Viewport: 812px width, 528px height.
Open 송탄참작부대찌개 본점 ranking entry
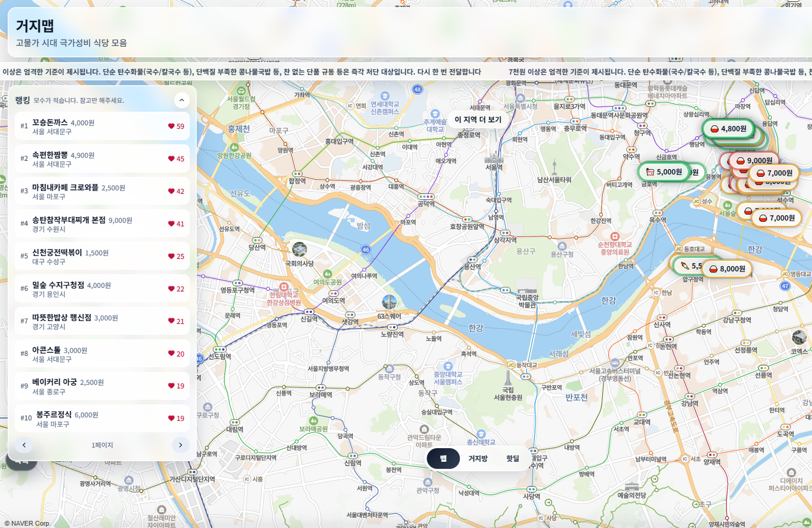point(89,223)
